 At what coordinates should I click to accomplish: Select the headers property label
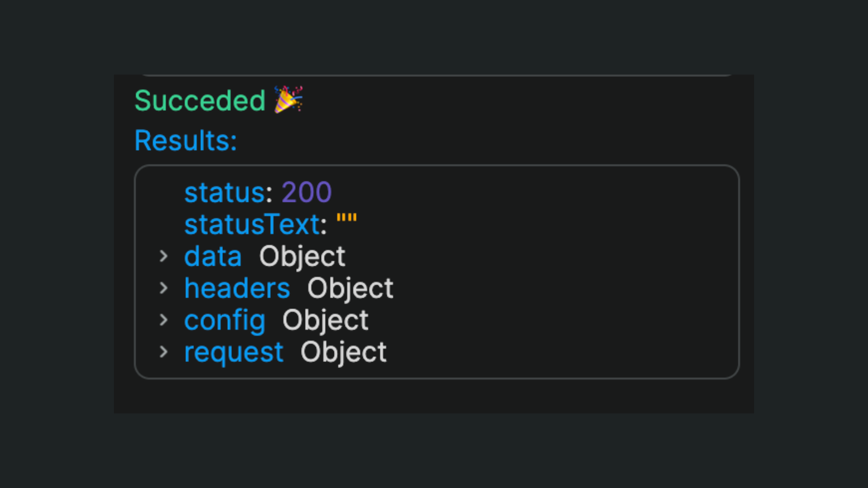pyautogui.click(x=236, y=288)
